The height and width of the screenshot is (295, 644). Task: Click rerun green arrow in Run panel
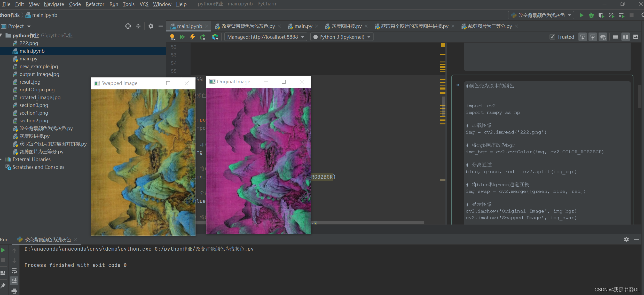[3, 250]
